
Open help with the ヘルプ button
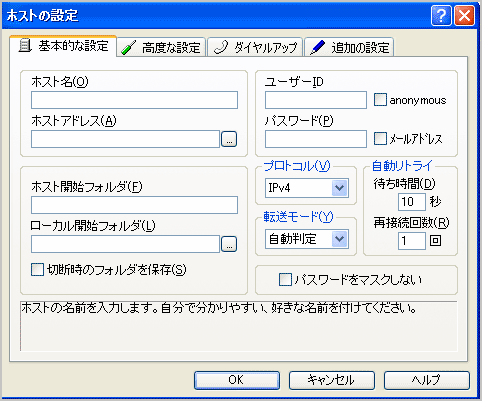coord(427,380)
